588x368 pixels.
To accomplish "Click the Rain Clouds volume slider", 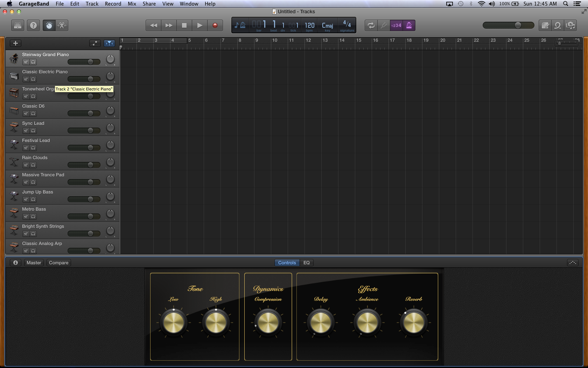I will point(84,165).
